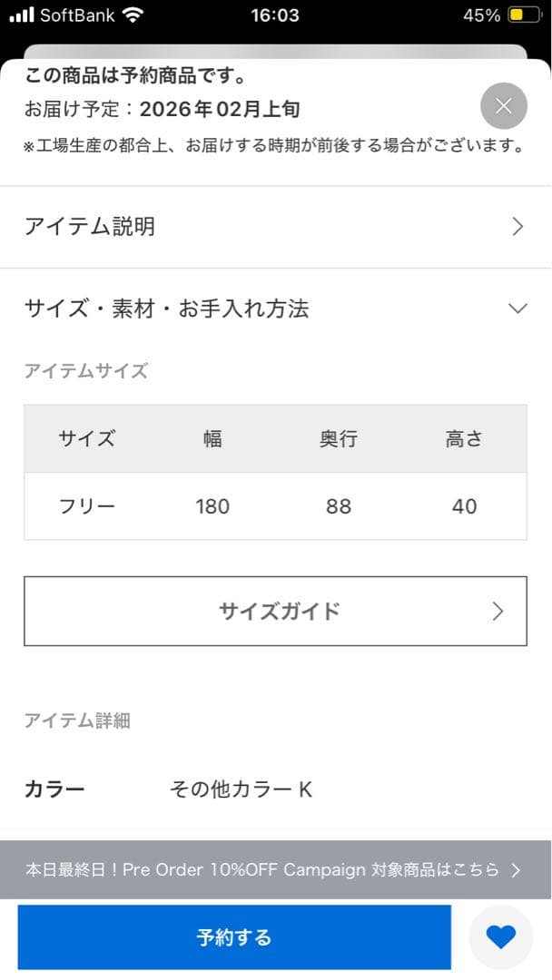Image resolution: width=552 pixels, height=980 pixels.
Task: Tap the SoftBank cellular signal icon
Action: pyautogui.click(x=18, y=15)
